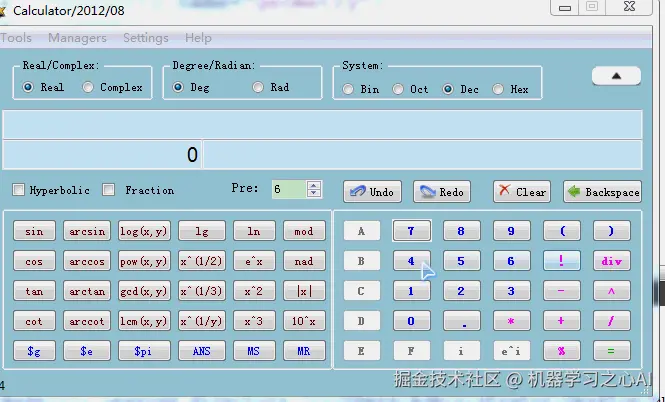Click the Pre precision value field

click(x=290, y=189)
